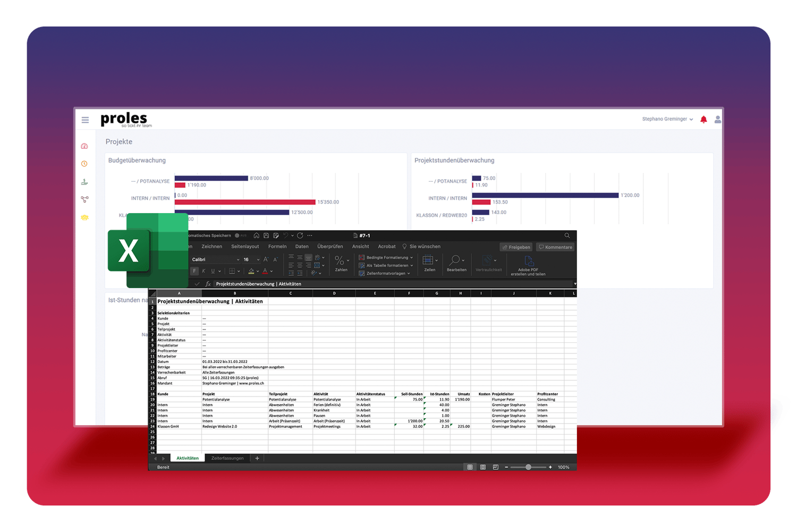The height and width of the screenshot is (532, 797).
Task: Open the Acrobat ribbon tab
Action: [387, 247]
